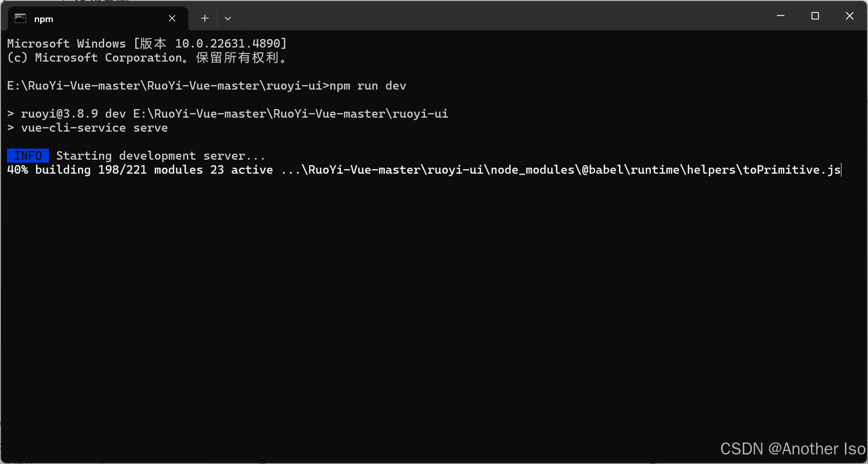Viewport: 868px width, 464px height.
Task: Maximize the terminal window
Action: (x=815, y=16)
